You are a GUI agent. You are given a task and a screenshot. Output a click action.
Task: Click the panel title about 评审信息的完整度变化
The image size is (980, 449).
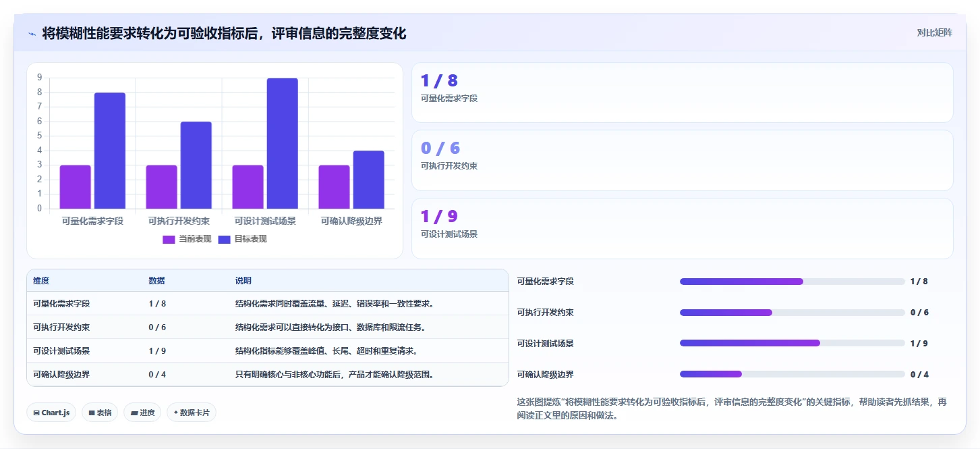[224, 33]
